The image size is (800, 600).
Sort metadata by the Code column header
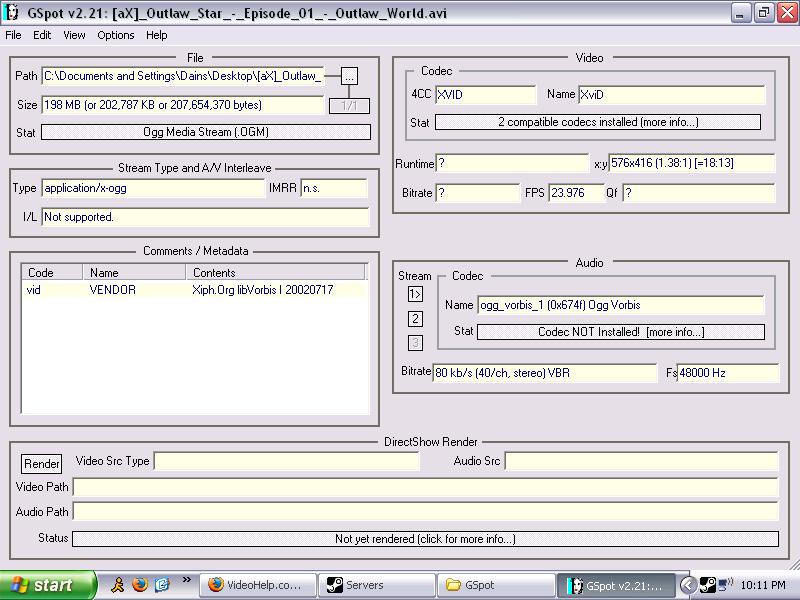click(x=52, y=272)
